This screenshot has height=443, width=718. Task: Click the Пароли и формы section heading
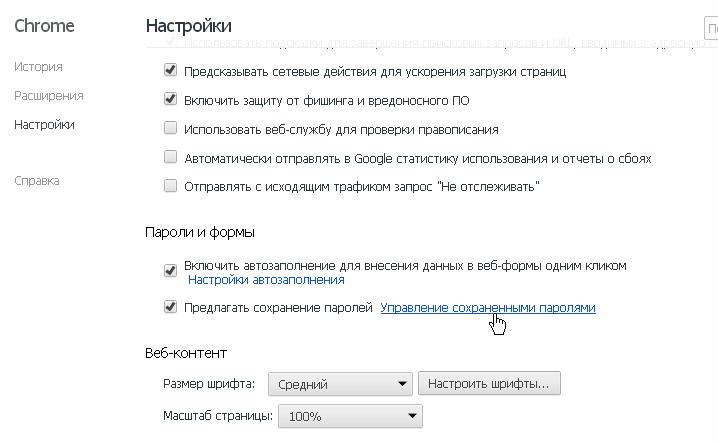pos(200,232)
